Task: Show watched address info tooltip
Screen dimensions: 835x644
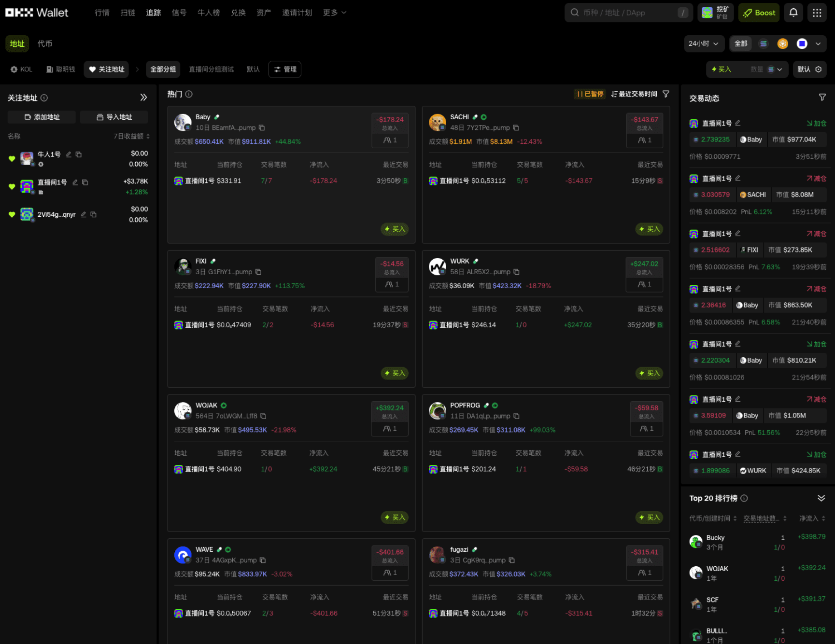Action: [44, 98]
